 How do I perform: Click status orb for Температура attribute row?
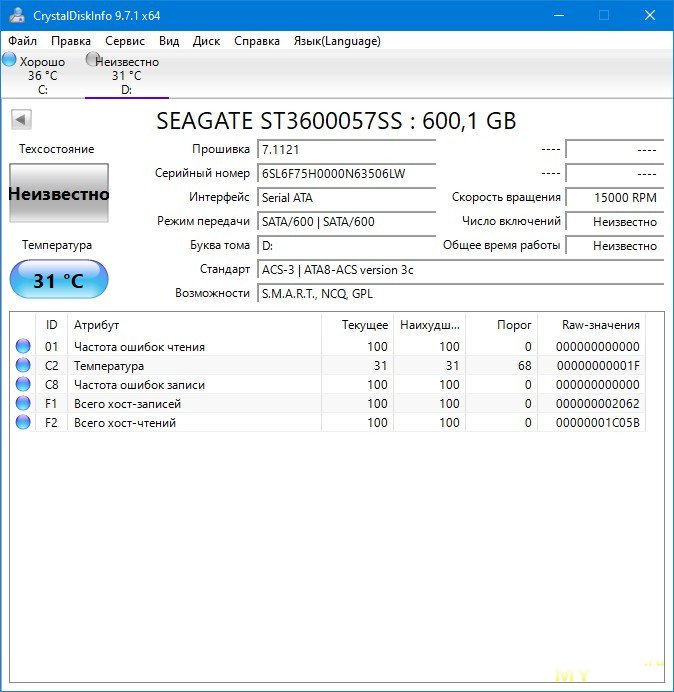coord(23,366)
